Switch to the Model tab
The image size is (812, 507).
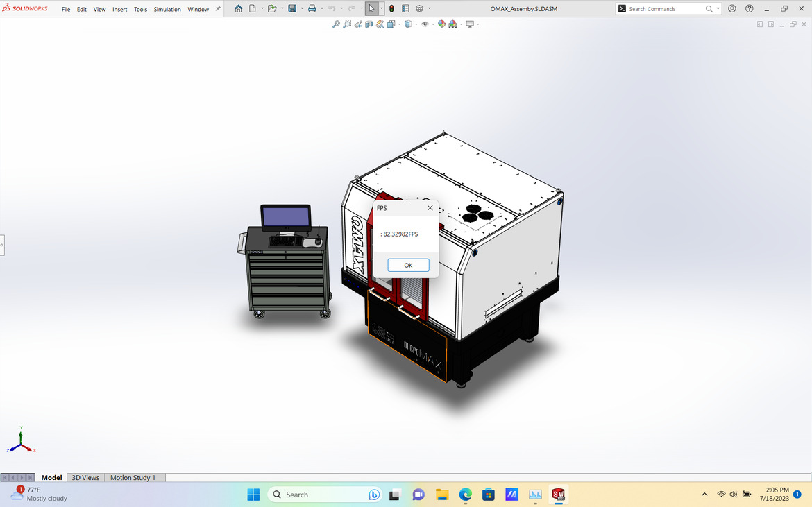pyautogui.click(x=52, y=477)
